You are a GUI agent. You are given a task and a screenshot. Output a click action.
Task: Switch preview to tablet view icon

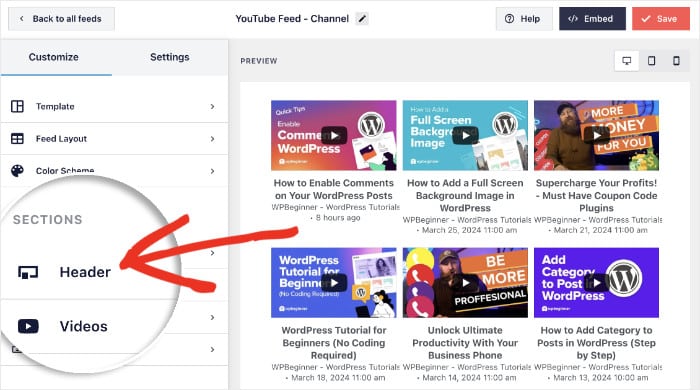[x=651, y=61]
